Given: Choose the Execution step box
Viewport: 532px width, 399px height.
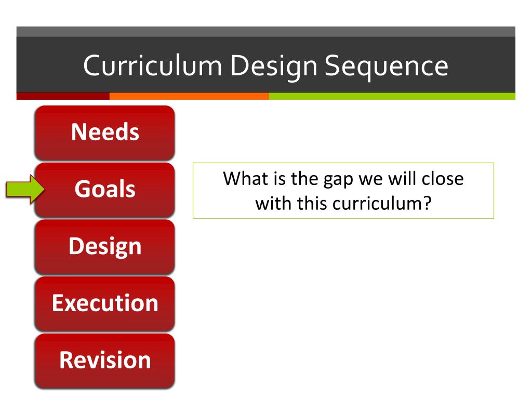Looking at the screenshot, I should (105, 303).
